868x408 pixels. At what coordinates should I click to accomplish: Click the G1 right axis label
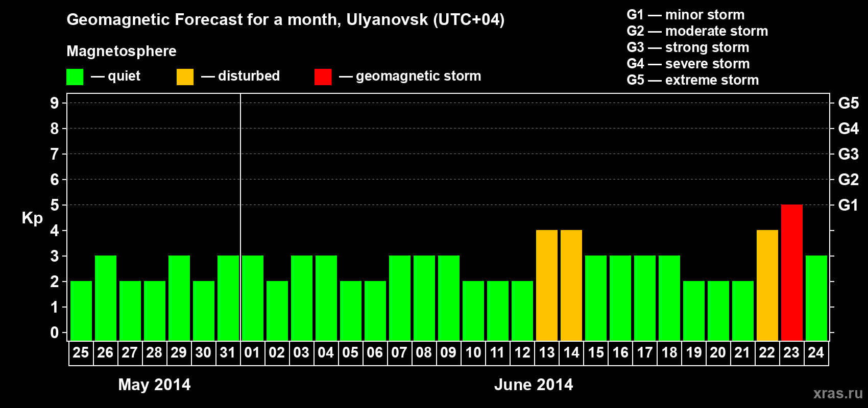(848, 205)
